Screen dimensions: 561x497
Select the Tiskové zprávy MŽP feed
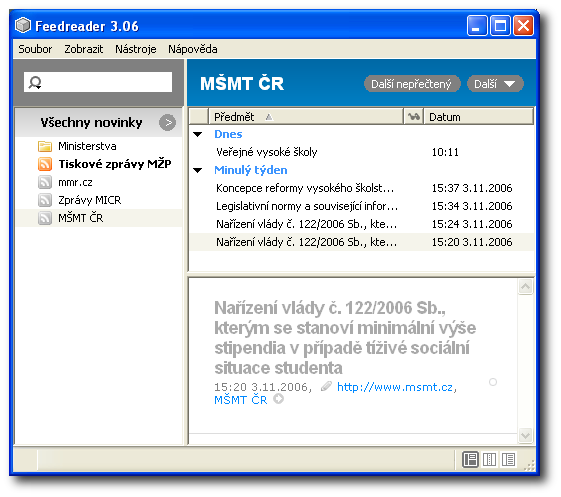115,164
